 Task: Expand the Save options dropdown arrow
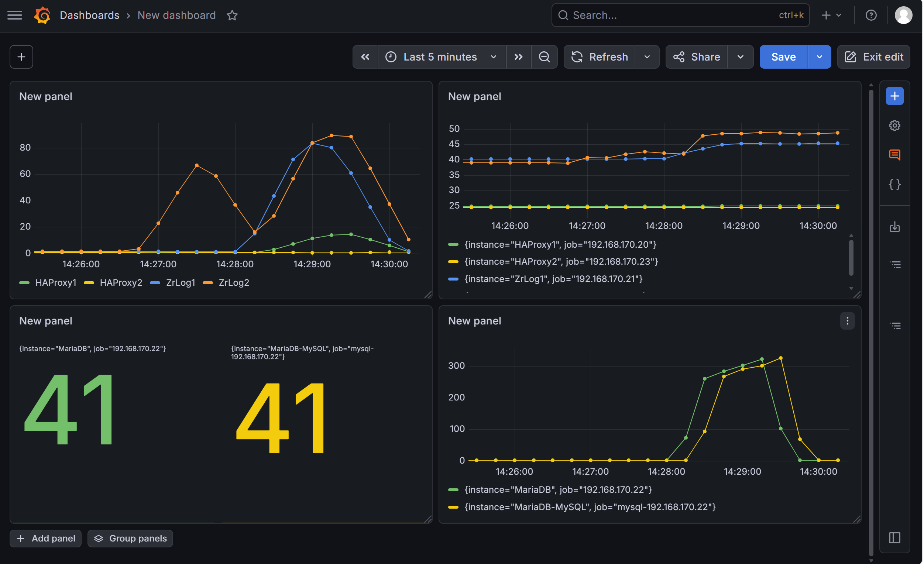(820, 57)
